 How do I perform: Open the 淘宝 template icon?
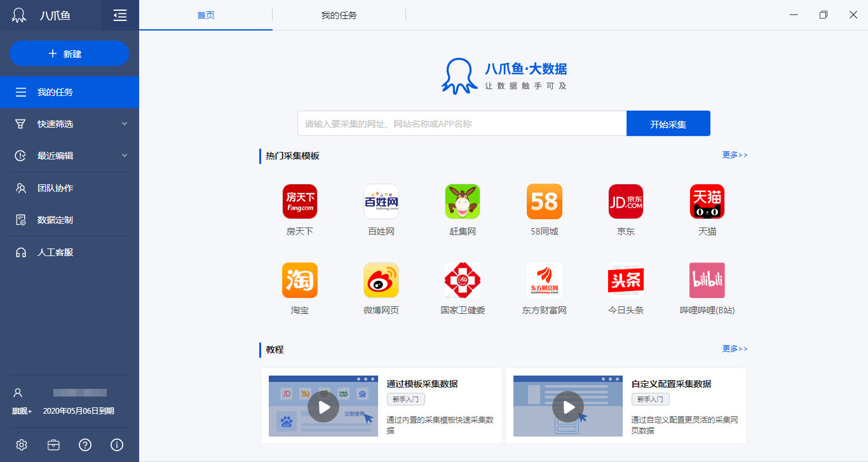(300, 280)
